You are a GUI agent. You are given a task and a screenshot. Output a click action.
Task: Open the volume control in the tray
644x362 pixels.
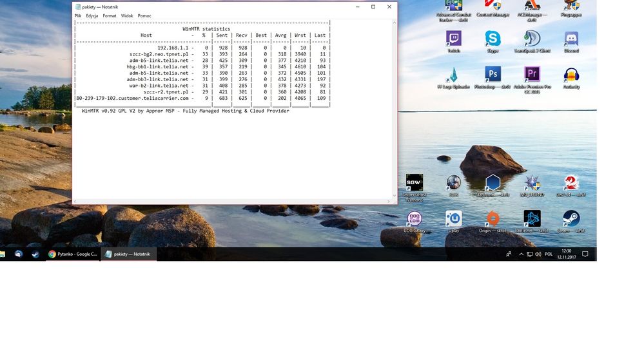(538, 254)
